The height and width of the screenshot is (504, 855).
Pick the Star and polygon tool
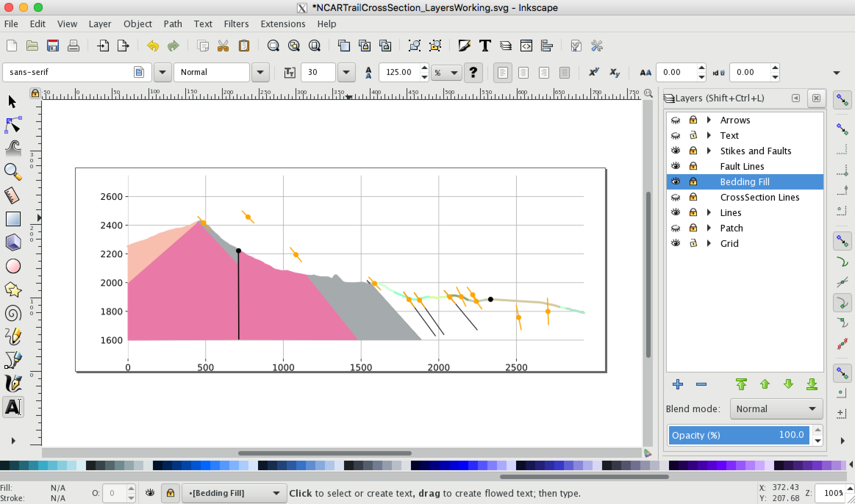[13, 290]
